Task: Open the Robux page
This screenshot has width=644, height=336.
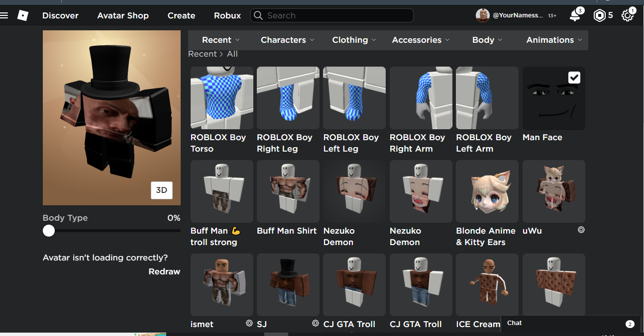Action: (227, 15)
